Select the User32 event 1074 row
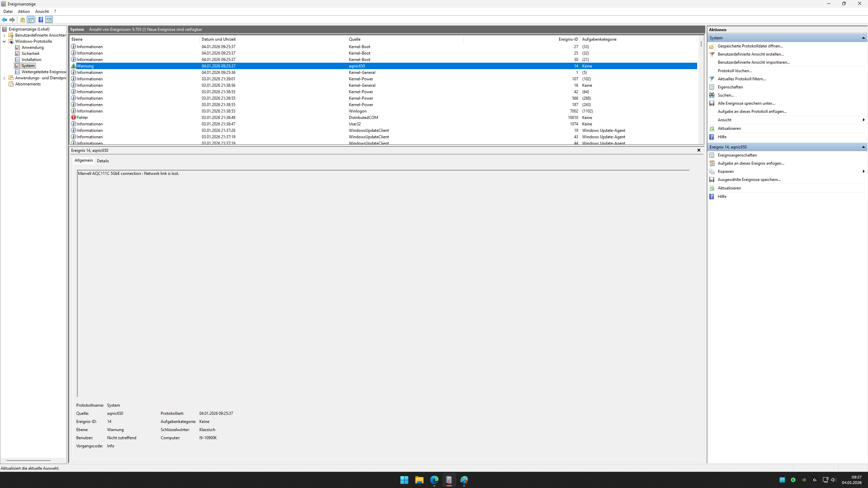This screenshot has height=488, width=868. click(x=383, y=124)
